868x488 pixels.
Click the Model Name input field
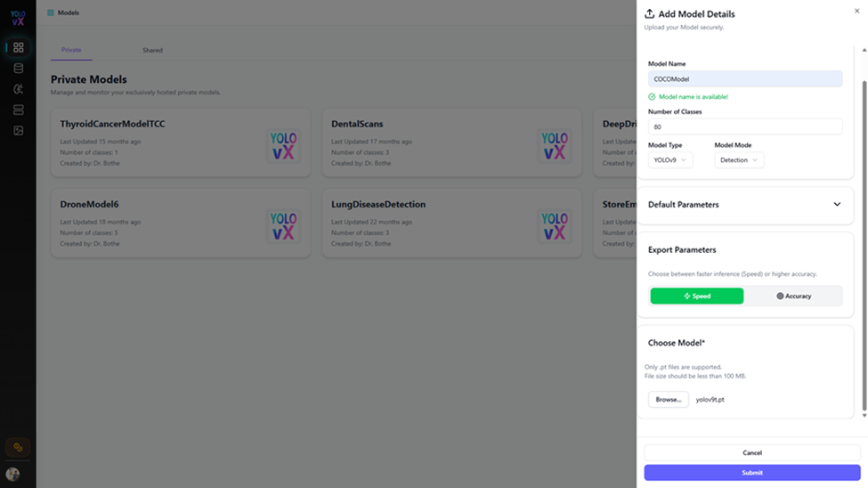click(x=745, y=78)
